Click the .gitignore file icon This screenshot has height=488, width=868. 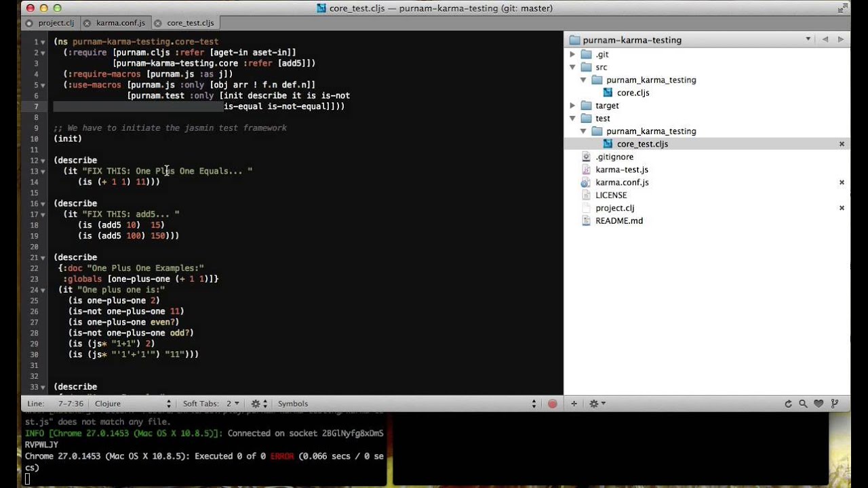click(586, 157)
